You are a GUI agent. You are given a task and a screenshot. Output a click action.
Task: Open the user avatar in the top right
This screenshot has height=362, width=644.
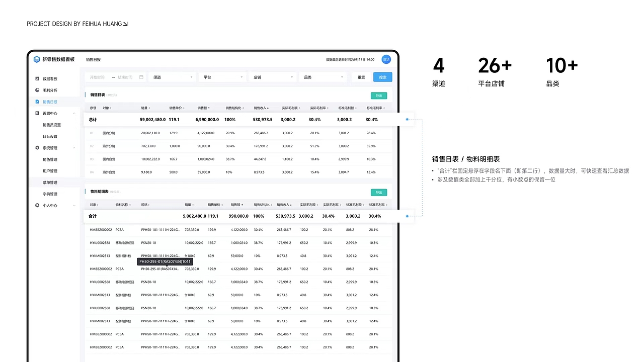(x=386, y=59)
